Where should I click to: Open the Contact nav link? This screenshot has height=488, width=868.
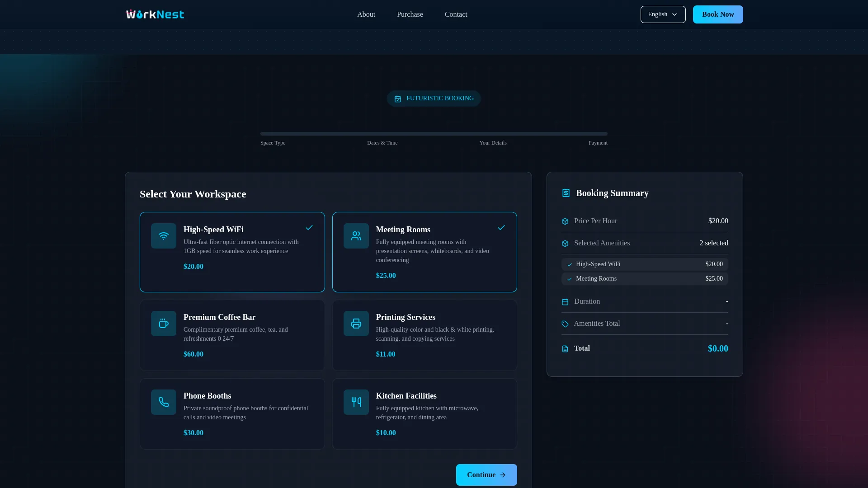(x=456, y=14)
